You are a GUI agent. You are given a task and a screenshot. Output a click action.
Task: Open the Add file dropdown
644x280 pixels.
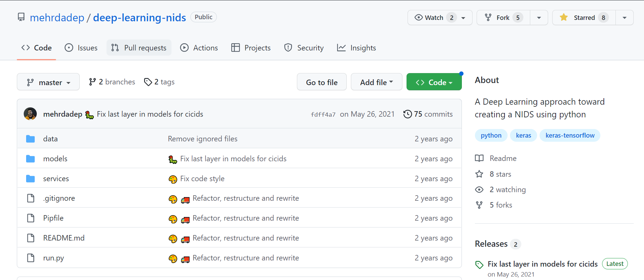pyautogui.click(x=376, y=82)
